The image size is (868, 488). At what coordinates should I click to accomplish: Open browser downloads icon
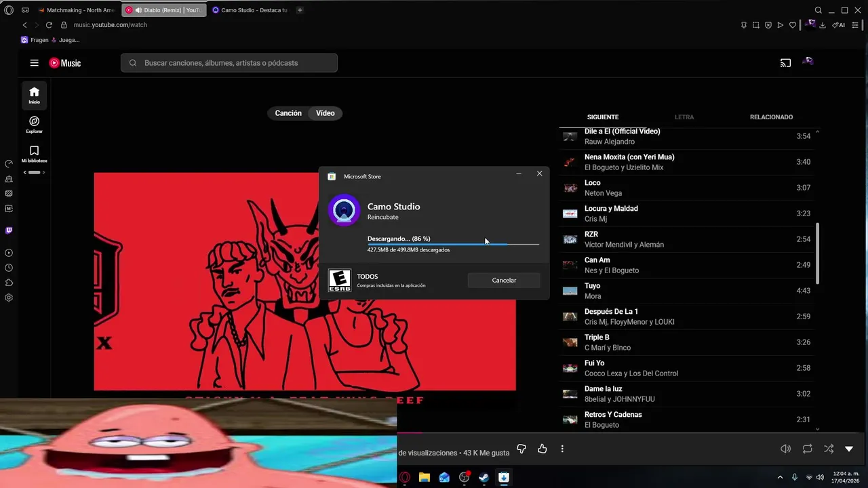[x=823, y=25]
